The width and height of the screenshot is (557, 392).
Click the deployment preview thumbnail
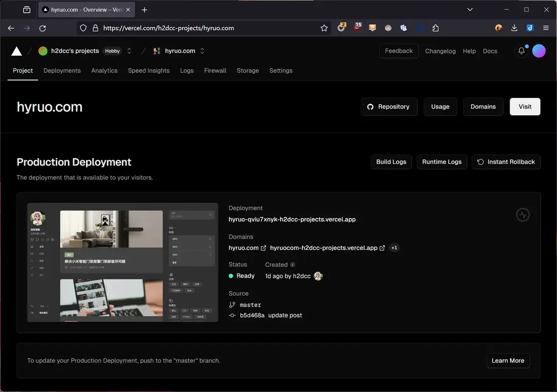123,263
